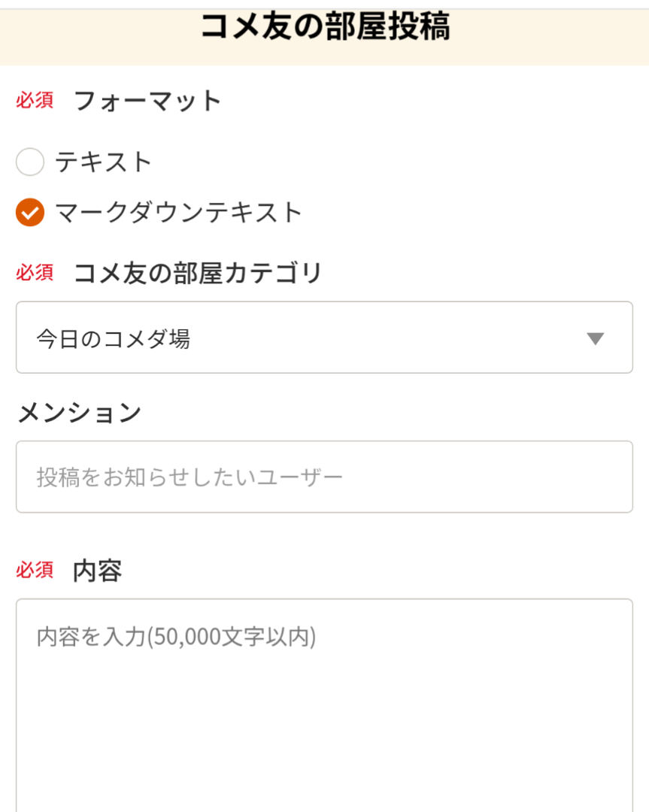Click the 必須 badge beside コメ友の部屋カテゴリ

point(35,272)
